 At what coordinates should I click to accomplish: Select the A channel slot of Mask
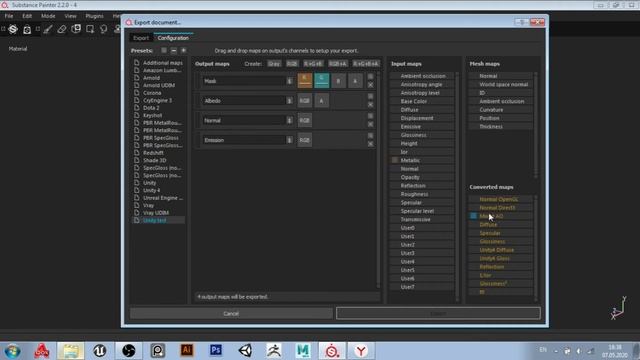355,81
